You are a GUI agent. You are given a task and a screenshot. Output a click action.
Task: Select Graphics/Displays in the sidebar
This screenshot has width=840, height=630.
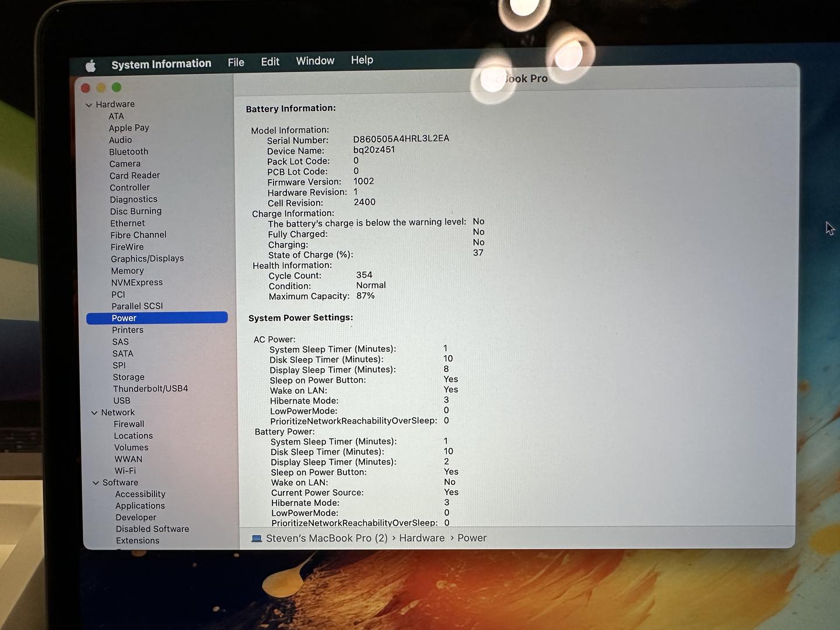(148, 258)
